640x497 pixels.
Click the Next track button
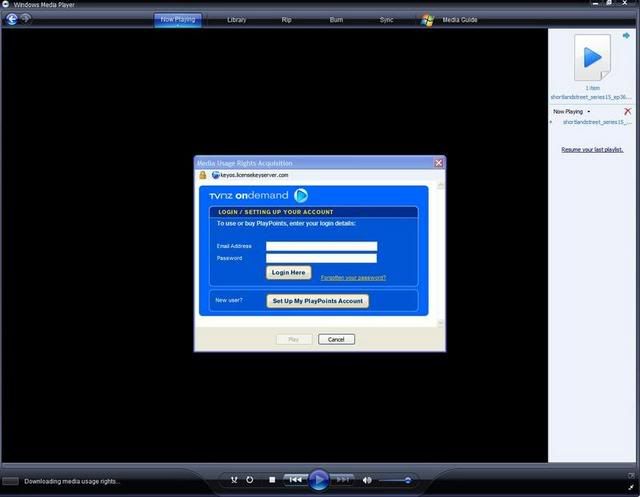(x=342, y=479)
